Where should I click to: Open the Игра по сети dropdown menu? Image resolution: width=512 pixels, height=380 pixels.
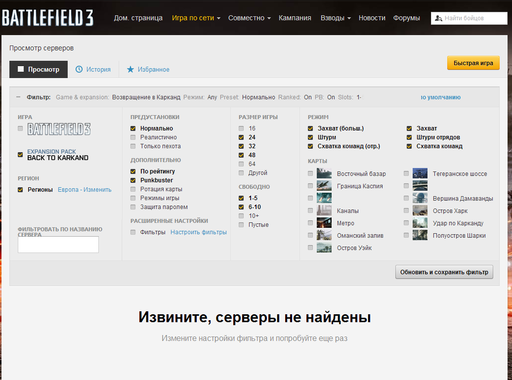click(x=196, y=18)
